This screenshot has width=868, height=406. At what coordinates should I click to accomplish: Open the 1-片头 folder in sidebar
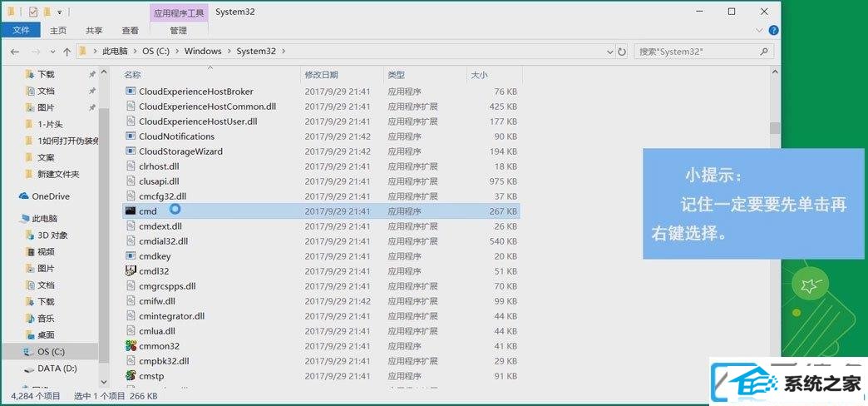[x=50, y=124]
